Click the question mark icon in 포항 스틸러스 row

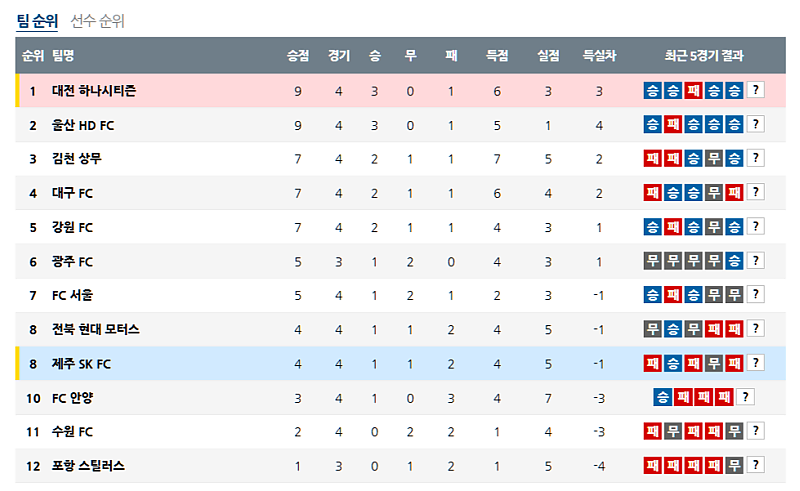pyautogui.click(x=756, y=465)
